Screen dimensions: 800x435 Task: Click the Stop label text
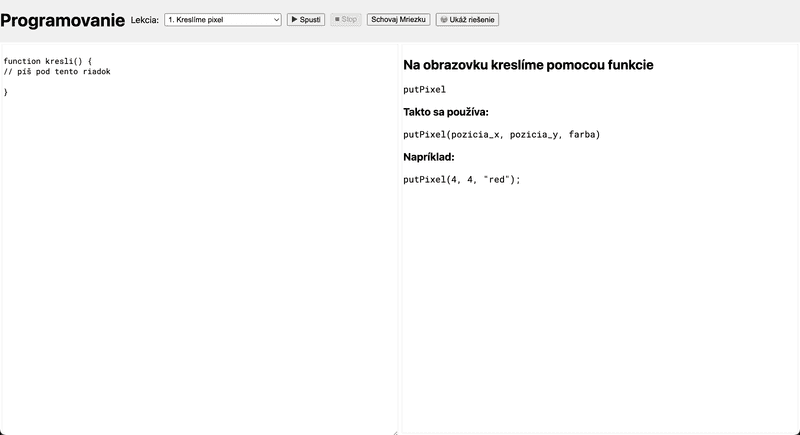coord(349,19)
